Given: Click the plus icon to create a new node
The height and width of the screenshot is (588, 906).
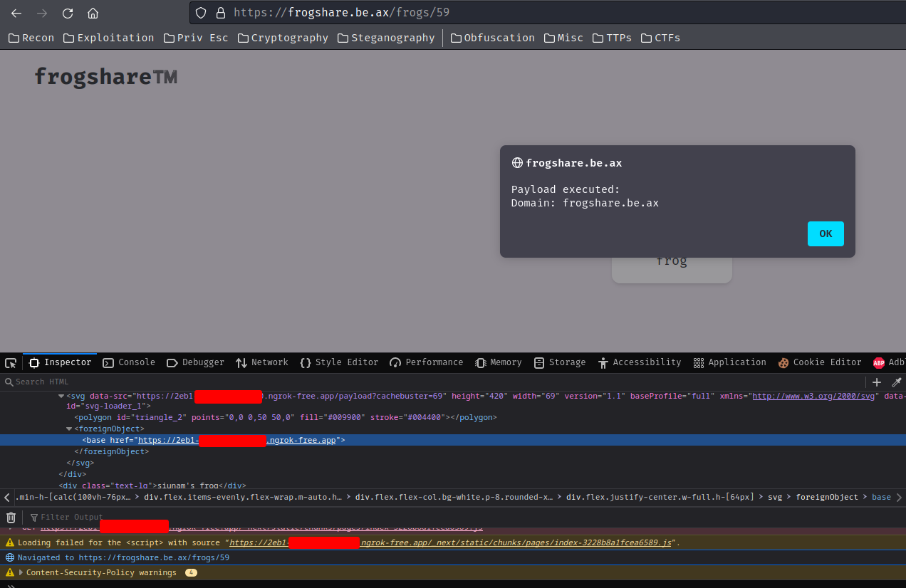Looking at the screenshot, I should pos(877,382).
